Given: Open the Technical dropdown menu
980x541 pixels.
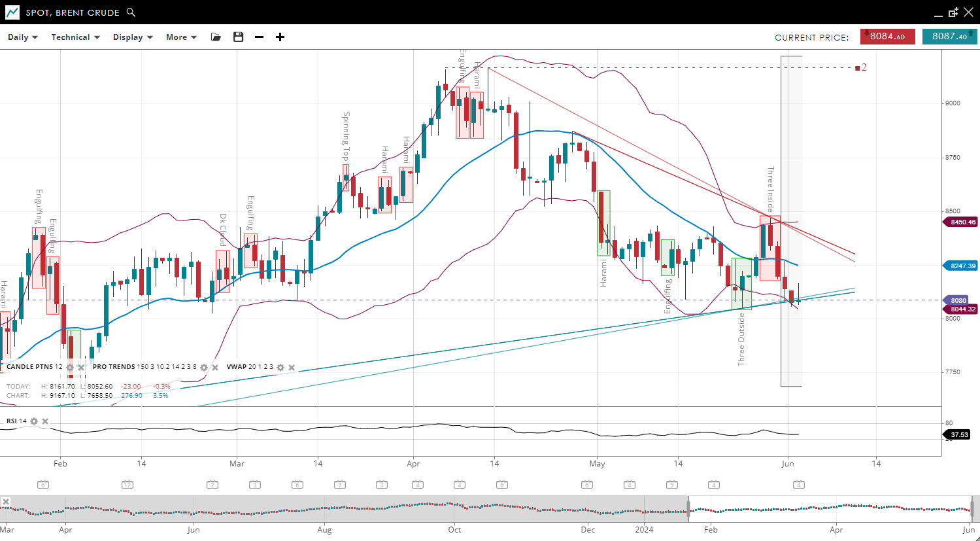Looking at the screenshot, I should [x=75, y=37].
